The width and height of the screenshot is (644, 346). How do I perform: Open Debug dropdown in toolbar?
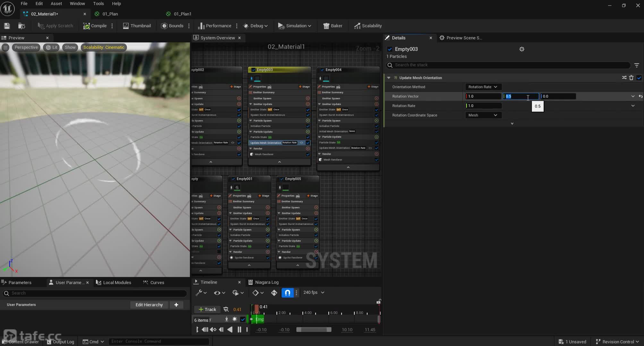(255, 26)
